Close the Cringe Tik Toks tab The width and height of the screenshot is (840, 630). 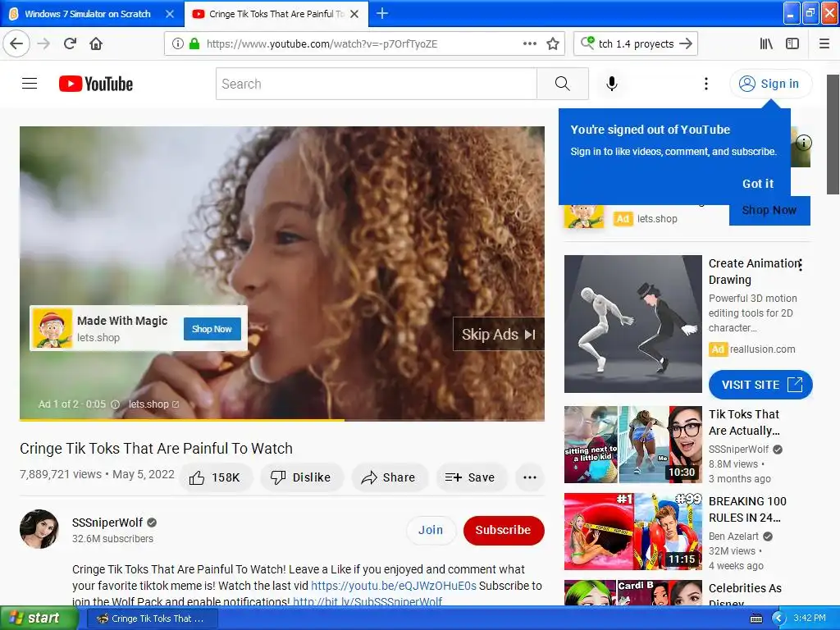coord(354,14)
